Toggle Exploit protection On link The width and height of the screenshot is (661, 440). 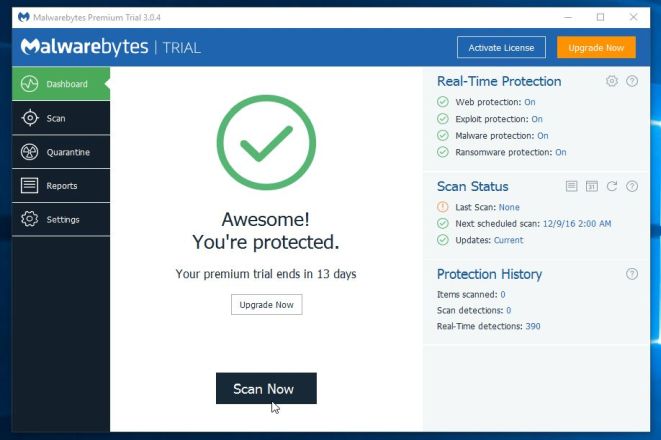(537, 119)
